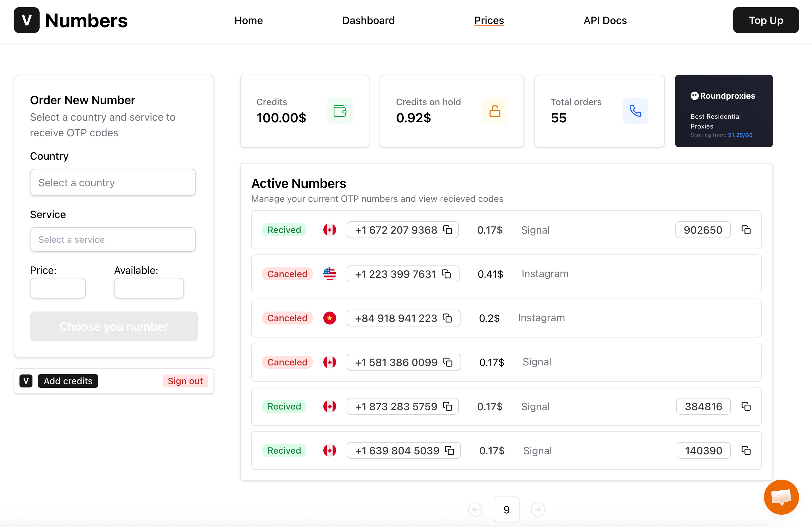Click the small V avatar beside Add credits

pyautogui.click(x=26, y=381)
